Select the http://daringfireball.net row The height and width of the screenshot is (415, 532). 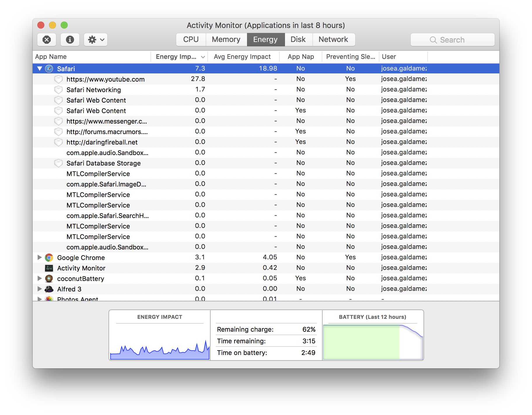pos(266,142)
